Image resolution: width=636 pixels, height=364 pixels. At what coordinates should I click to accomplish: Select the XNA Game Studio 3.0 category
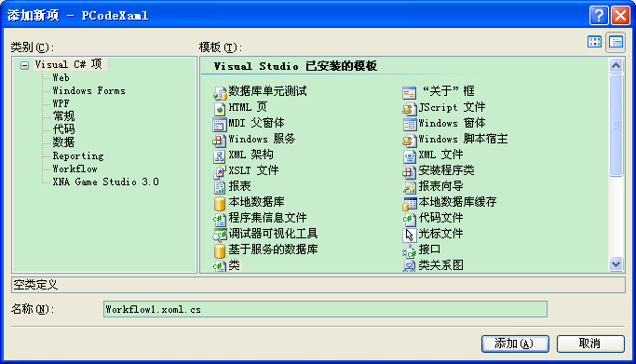coord(105,182)
